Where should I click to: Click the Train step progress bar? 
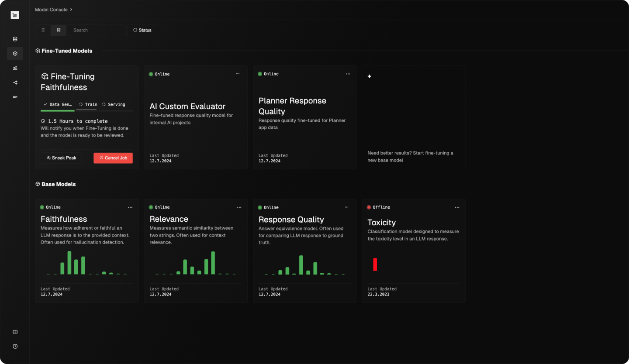[x=86, y=110]
